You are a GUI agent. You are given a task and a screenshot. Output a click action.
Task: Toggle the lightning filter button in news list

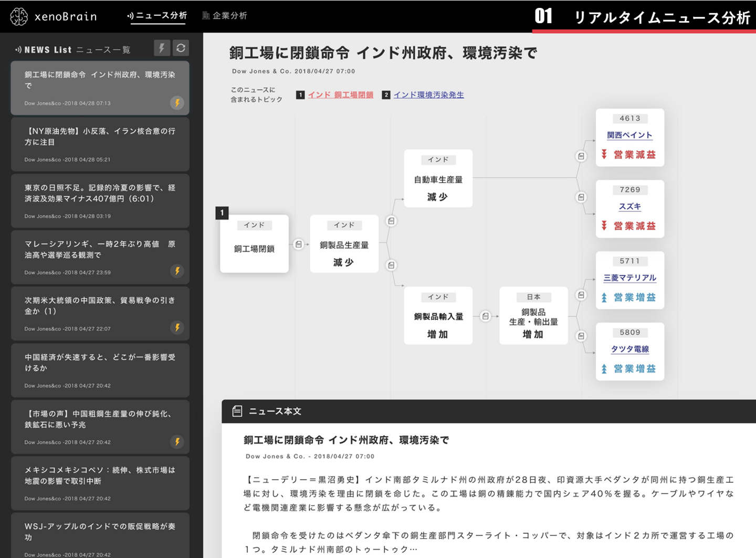click(162, 48)
